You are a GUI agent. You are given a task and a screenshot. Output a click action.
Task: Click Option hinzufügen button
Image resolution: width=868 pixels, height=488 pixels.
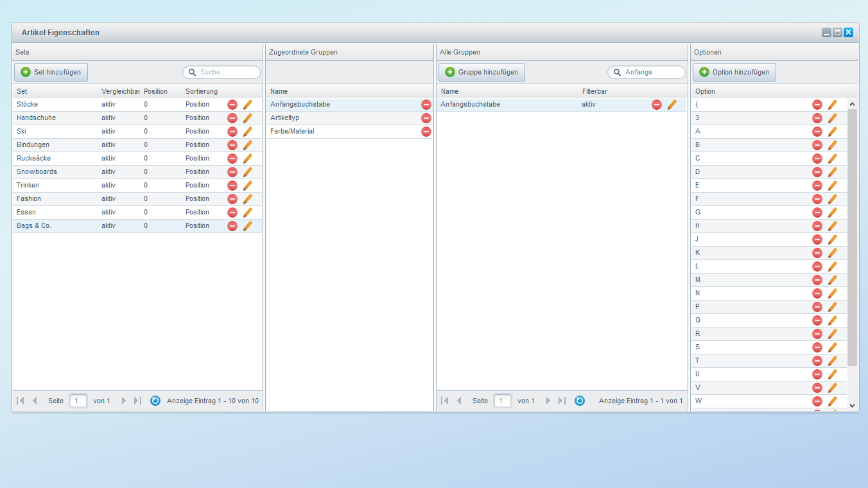click(x=734, y=72)
